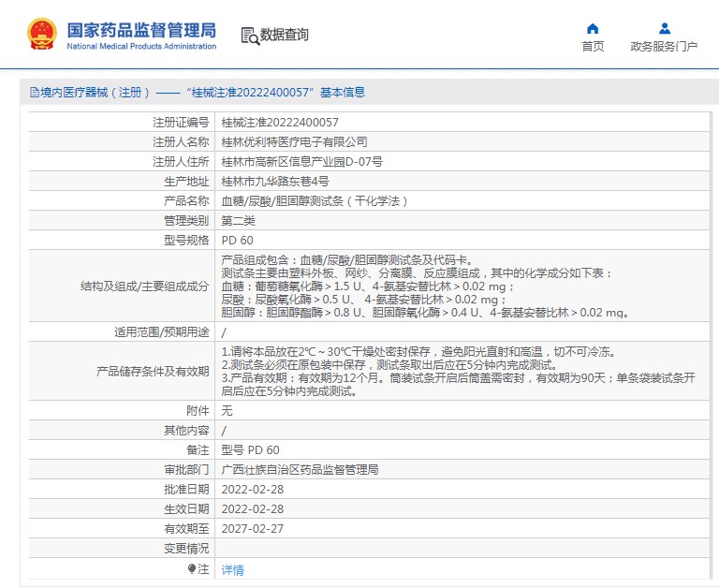Click the 结构及组成/主要组成成分 label
Viewport: 719px width, 588px height.
pyautogui.click(x=145, y=287)
